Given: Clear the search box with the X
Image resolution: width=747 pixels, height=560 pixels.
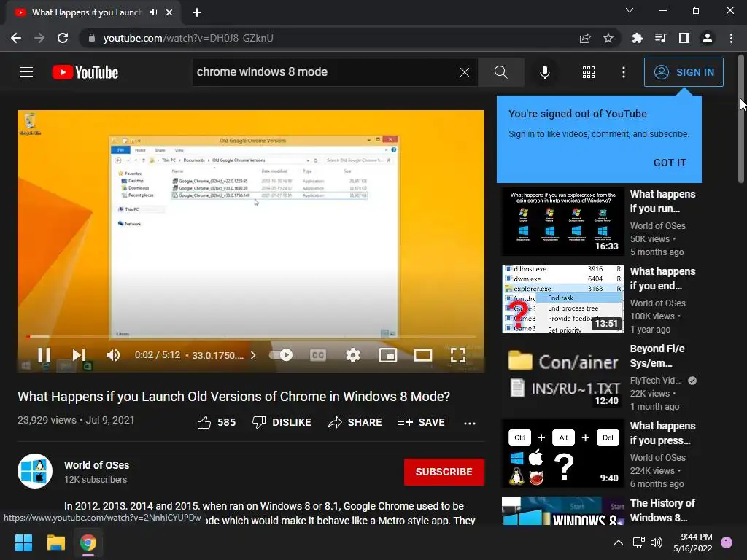Looking at the screenshot, I should [465, 72].
